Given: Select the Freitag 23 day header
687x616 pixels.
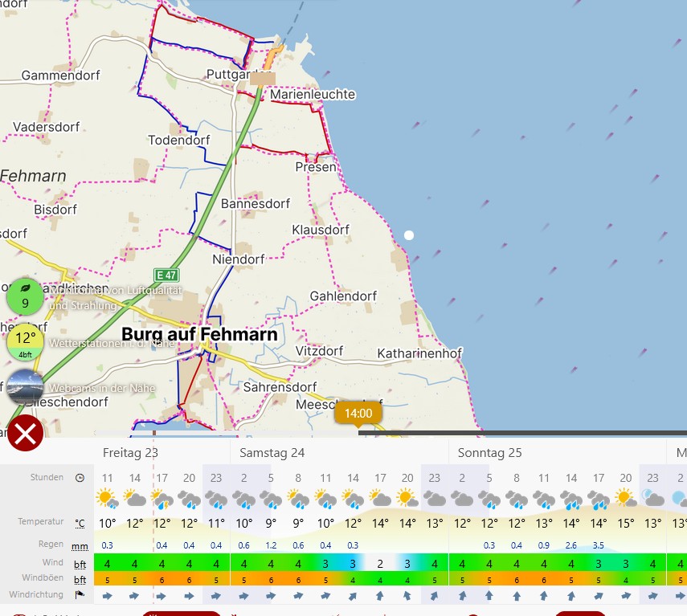Looking at the screenshot, I should point(131,453).
